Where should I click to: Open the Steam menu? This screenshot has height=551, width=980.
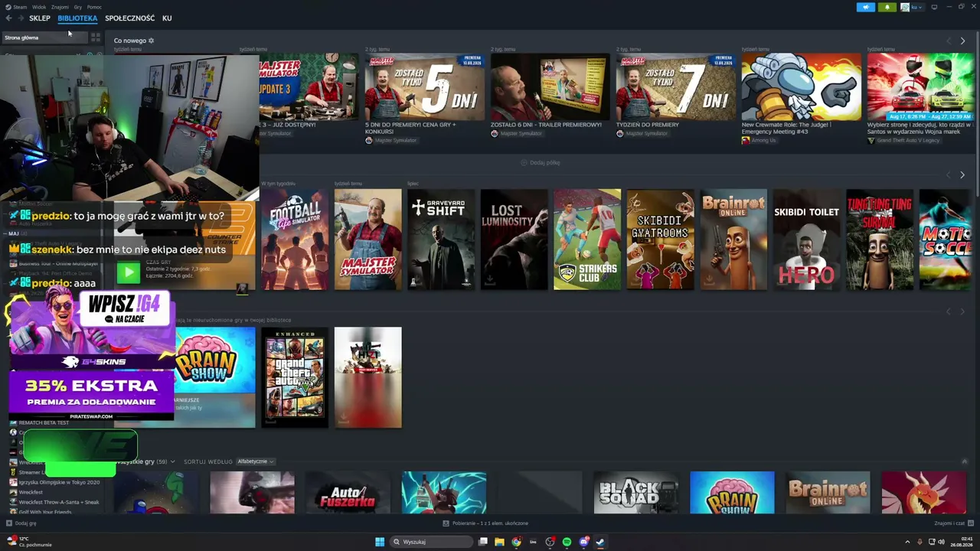coord(18,7)
